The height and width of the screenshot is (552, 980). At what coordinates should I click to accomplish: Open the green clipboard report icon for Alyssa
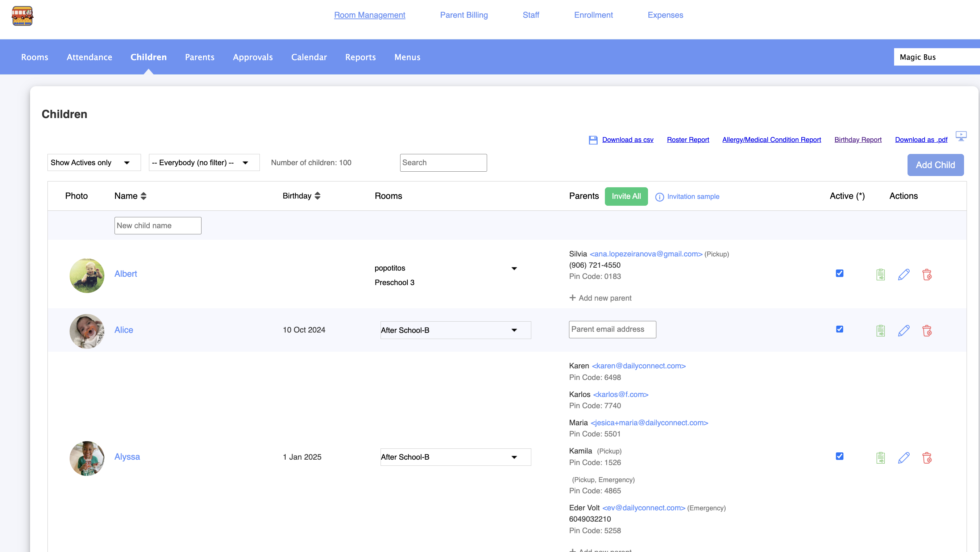(x=880, y=457)
